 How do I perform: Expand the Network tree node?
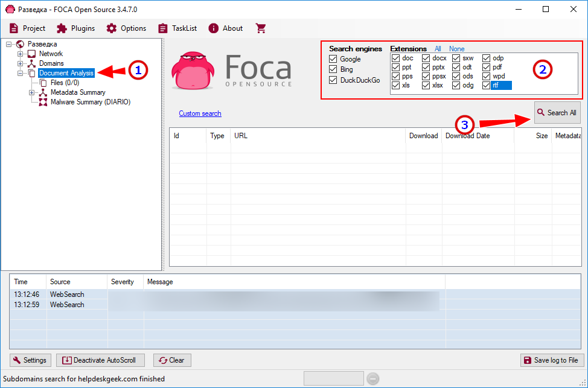coord(21,54)
